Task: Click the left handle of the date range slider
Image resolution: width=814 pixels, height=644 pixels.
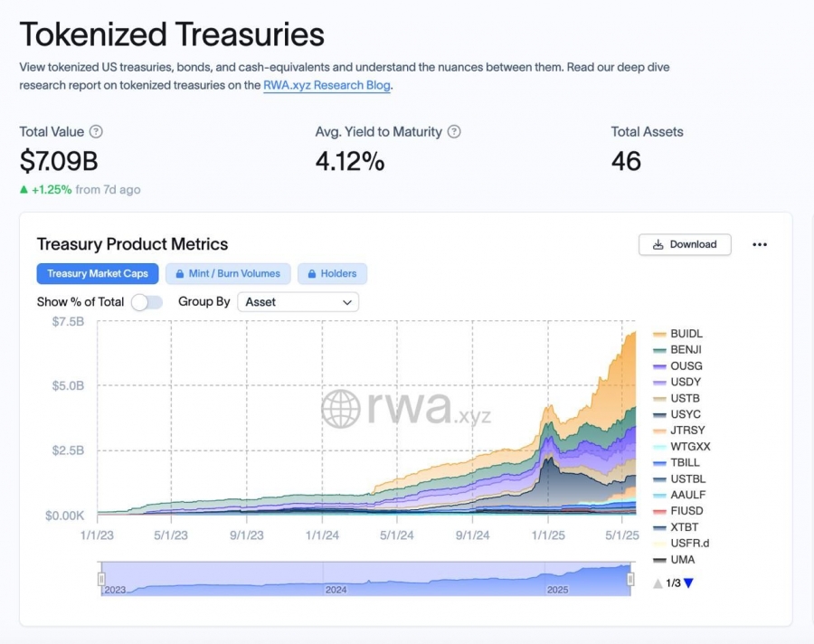Action: 101,579
